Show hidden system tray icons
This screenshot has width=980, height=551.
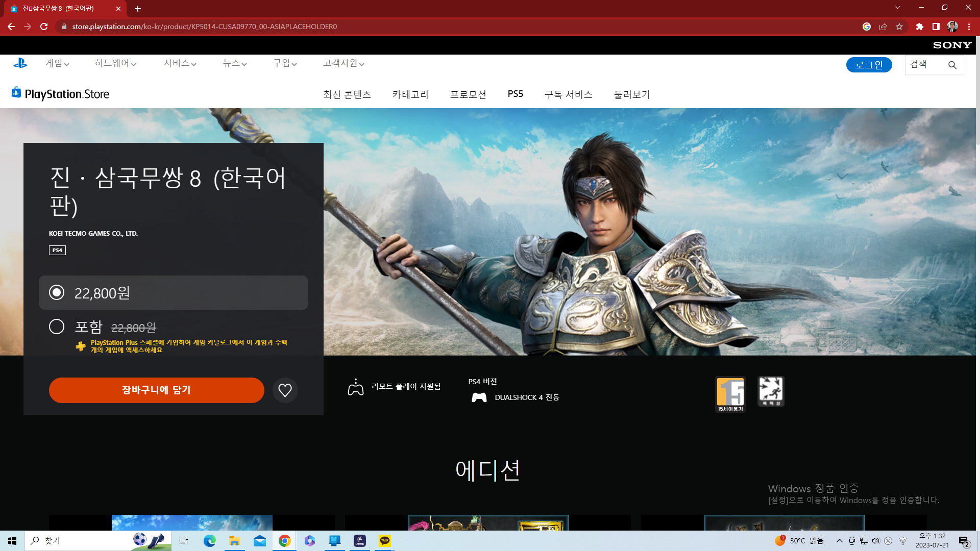coord(840,541)
